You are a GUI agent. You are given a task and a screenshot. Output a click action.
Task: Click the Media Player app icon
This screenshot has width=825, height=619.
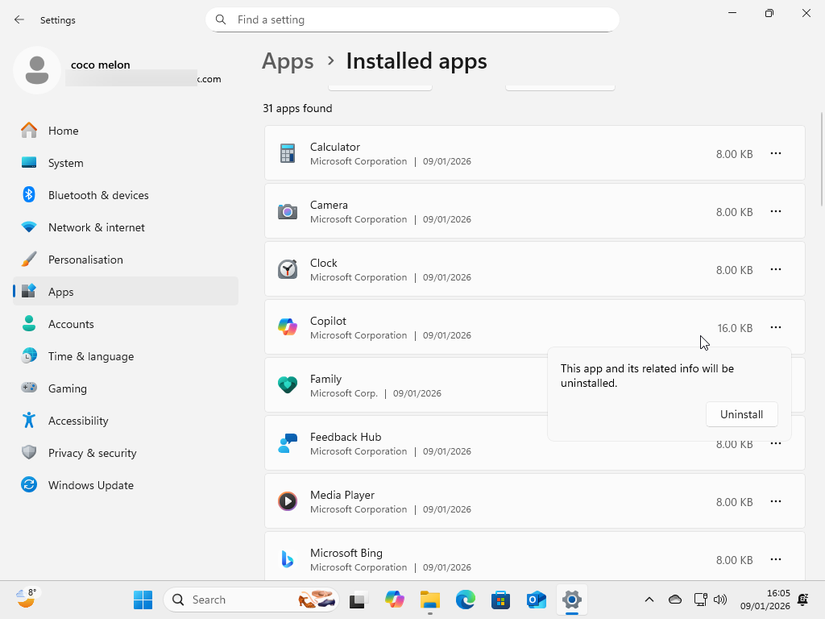click(x=288, y=501)
